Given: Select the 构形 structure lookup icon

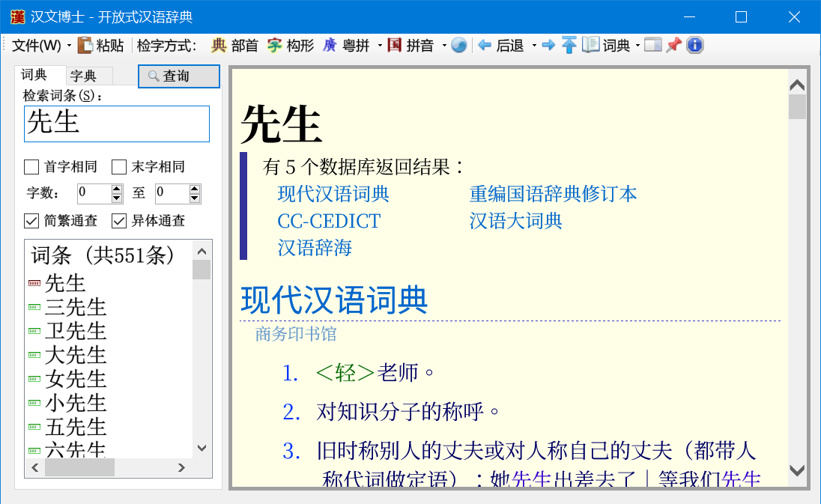Looking at the screenshot, I should 274,46.
